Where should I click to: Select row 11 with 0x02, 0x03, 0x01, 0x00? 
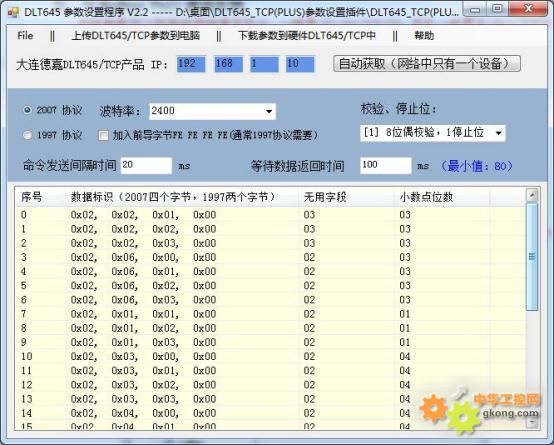tap(270, 370)
